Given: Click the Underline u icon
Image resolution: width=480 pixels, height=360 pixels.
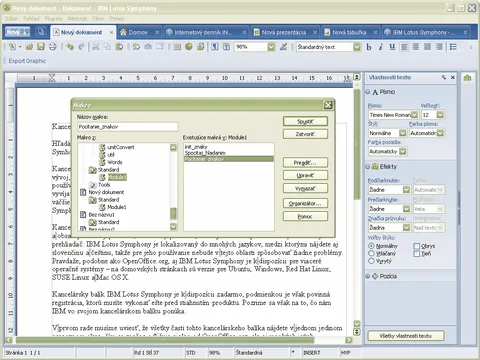Looking at the screenshot, I should tap(392, 47).
